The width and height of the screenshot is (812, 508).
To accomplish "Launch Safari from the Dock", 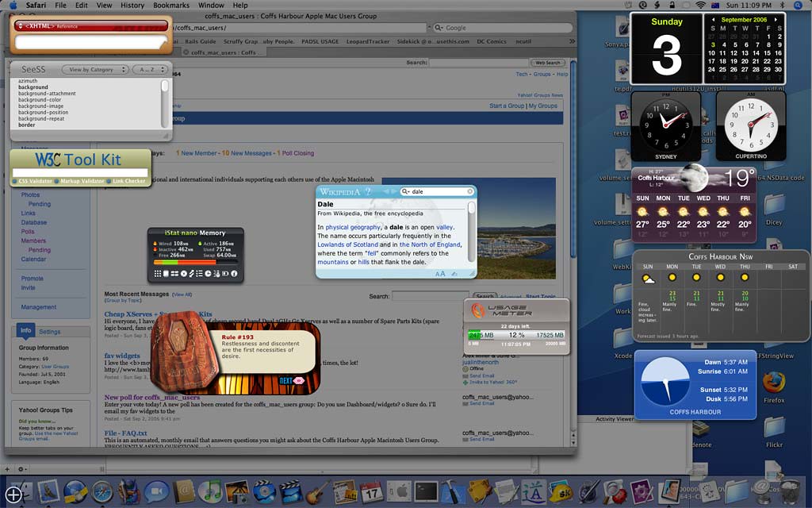I will 102,491.
